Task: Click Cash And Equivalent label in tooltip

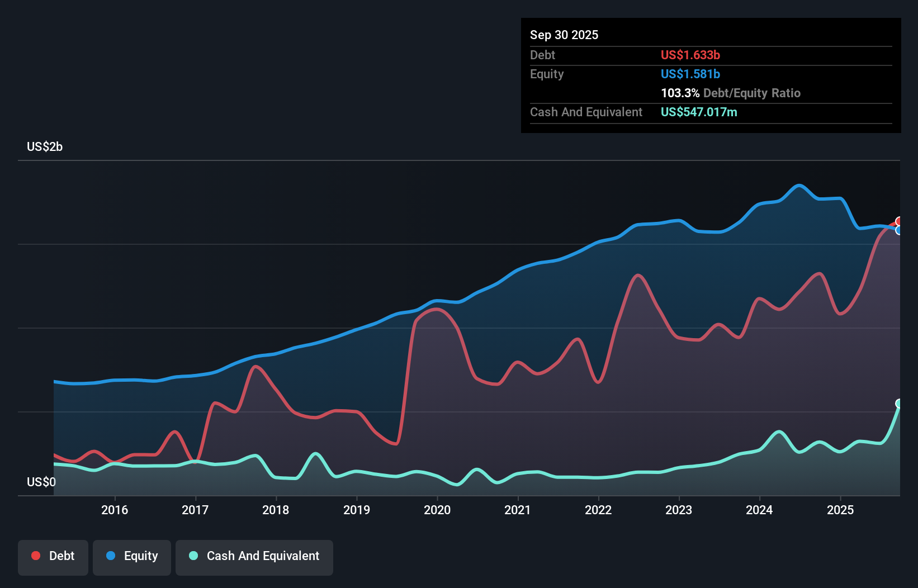Action: point(586,112)
